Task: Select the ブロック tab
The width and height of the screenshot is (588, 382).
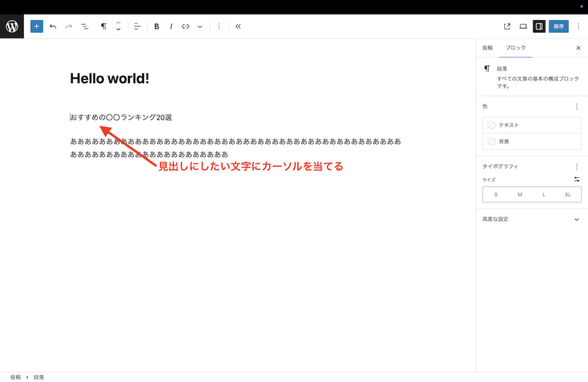Action: (x=515, y=48)
